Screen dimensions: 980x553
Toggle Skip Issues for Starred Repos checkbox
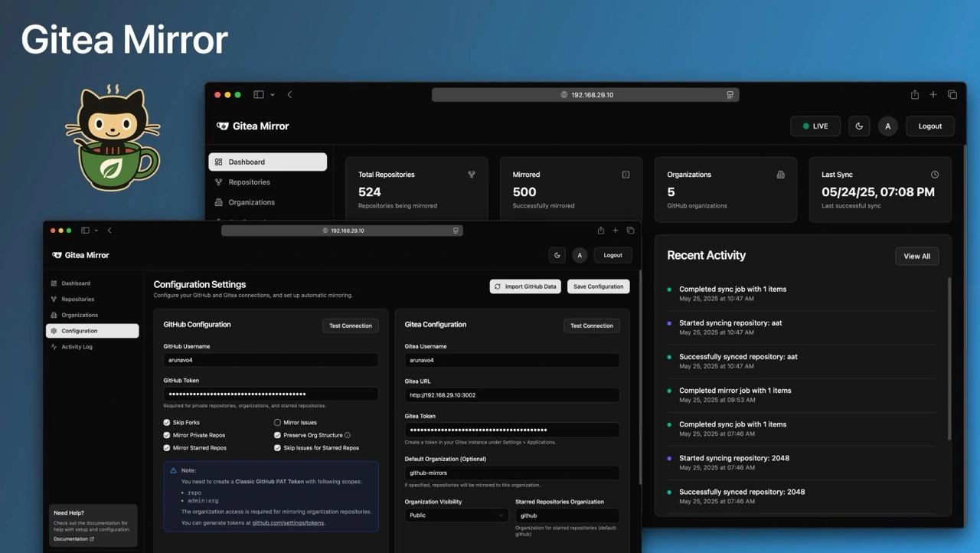tap(277, 448)
